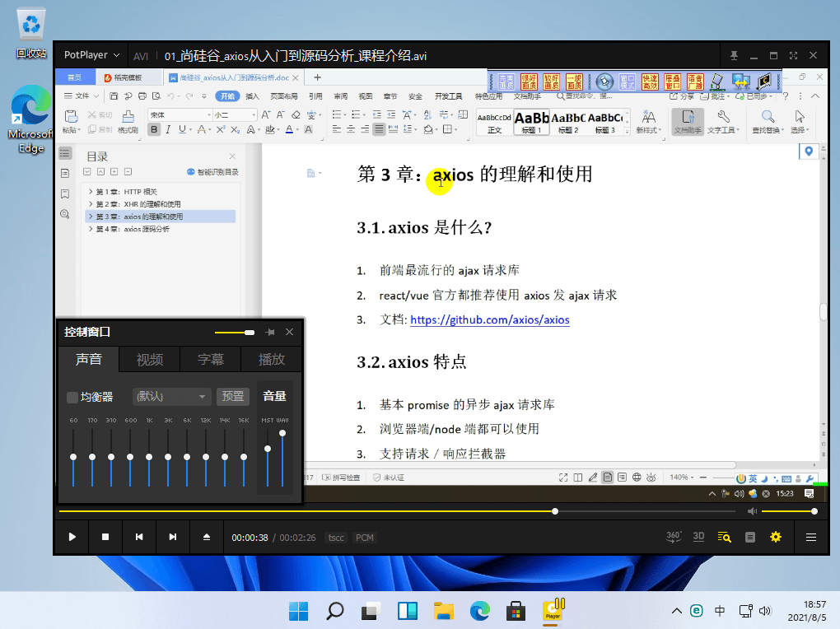The image size is (840, 629).
Task: Click the 60 Hz equalizer band slider
Action: pos(73,457)
